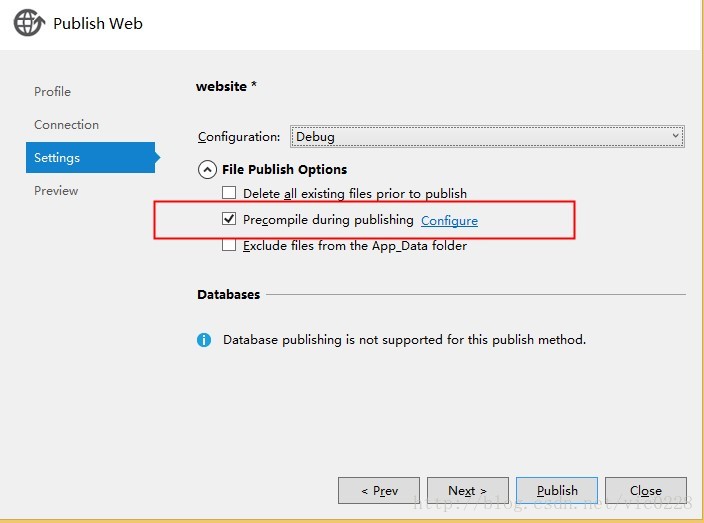
Task: Click the Next button
Action: tap(468, 490)
